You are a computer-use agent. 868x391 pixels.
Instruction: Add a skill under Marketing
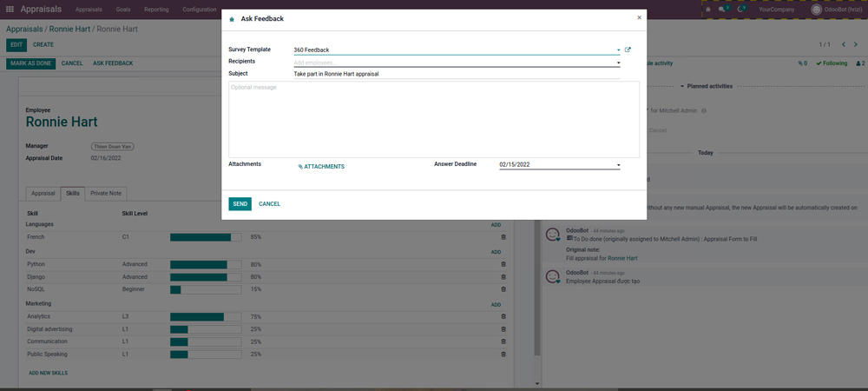[x=496, y=305]
